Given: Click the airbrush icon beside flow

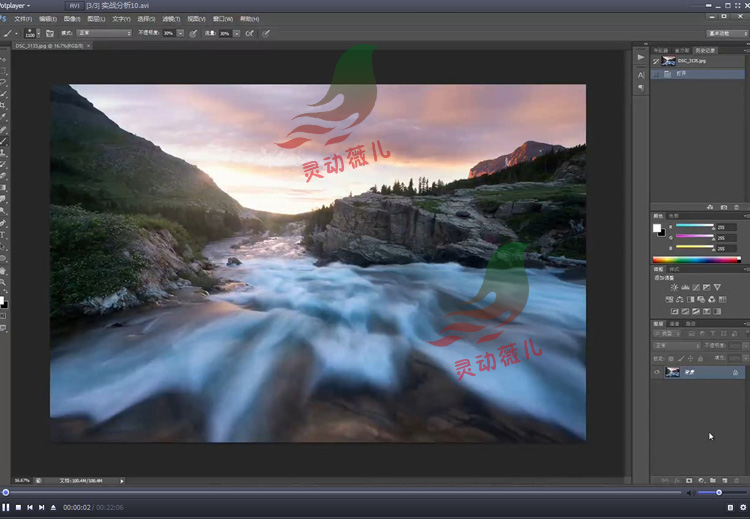Looking at the screenshot, I should tap(249, 33).
